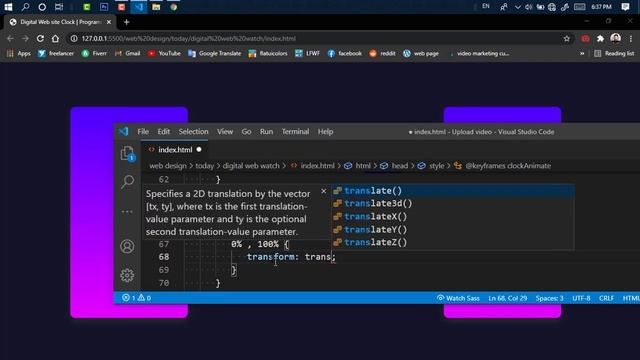Open the browser profile avatar
The image size is (640, 360).
click(x=616, y=38)
